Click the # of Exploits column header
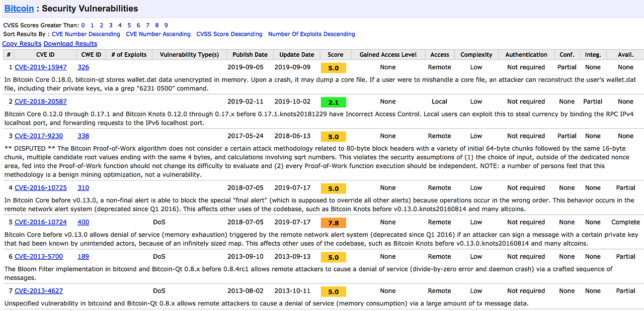Screen dimensions: 644x311 129,55
